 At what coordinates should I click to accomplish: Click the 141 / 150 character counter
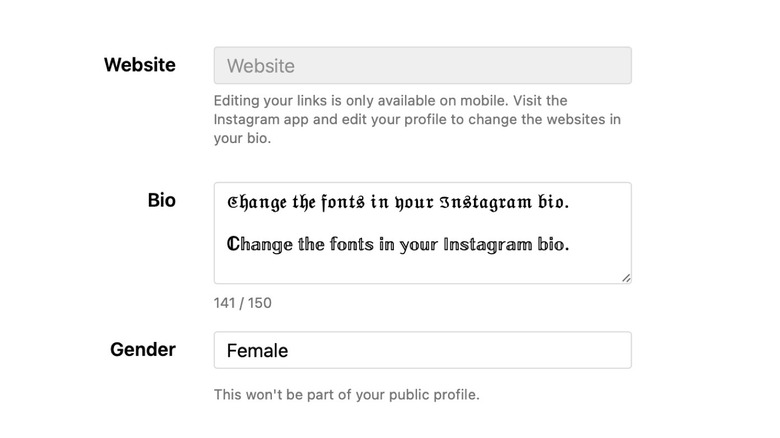click(x=242, y=303)
